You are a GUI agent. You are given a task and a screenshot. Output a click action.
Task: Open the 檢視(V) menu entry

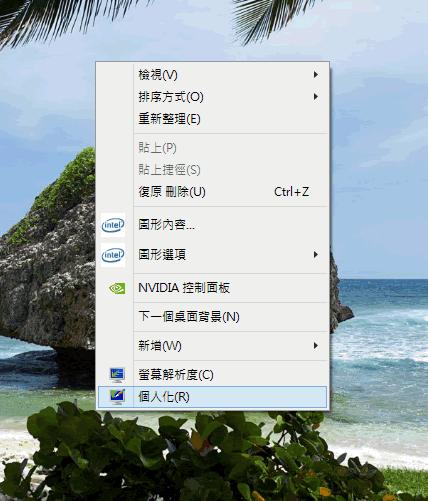pyautogui.click(x=212, y=75)
